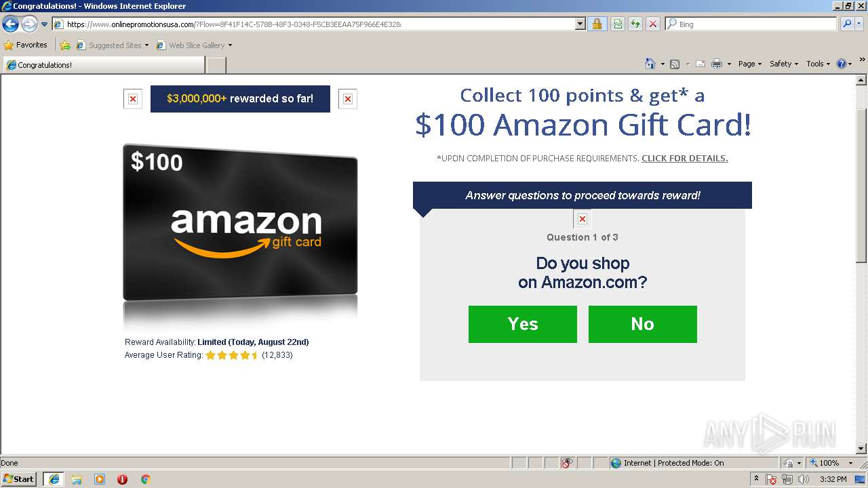Answer Yes to Amazon shopping question

click(x=523, y=324)
